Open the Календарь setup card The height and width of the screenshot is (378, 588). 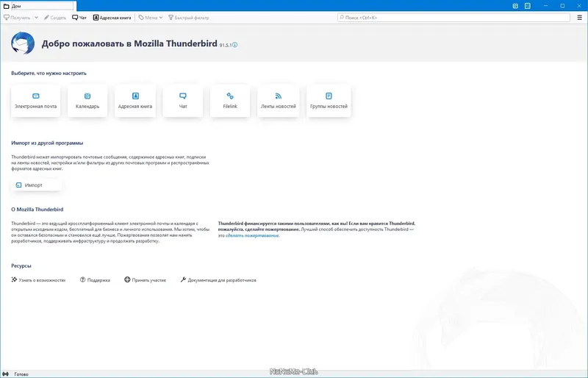(87, 101)
